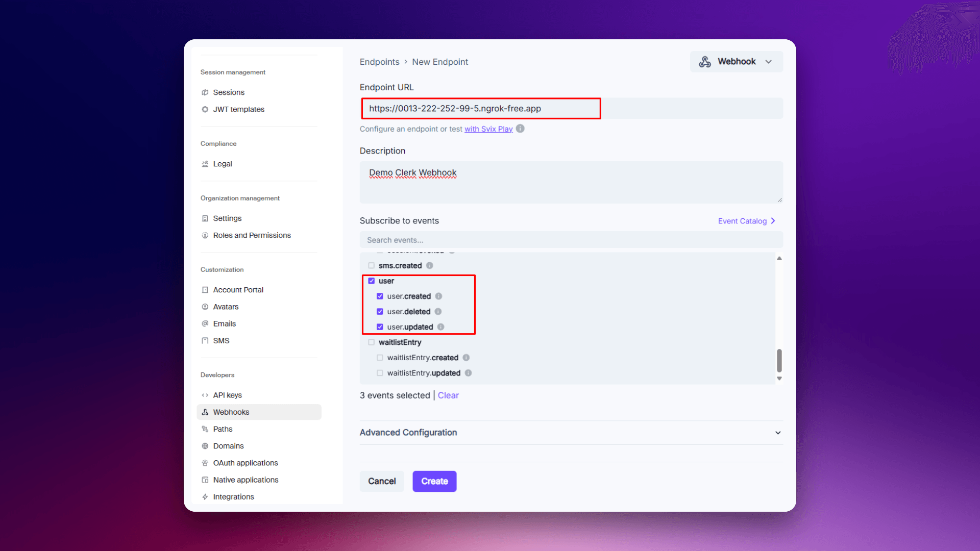This screenshot has height=551, width=980.
Task: Click info icon beside waitlistEntry.updated
Action: click(x=468, y=373)
